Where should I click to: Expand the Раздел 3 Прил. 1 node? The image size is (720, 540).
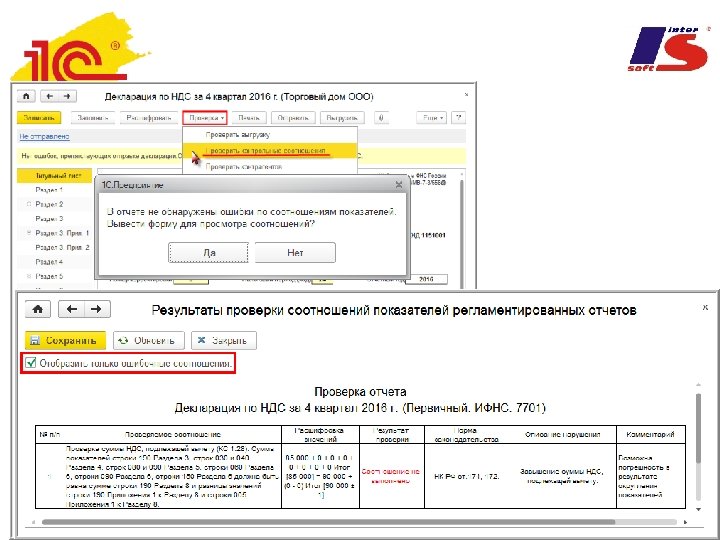(x=29, y=233)
